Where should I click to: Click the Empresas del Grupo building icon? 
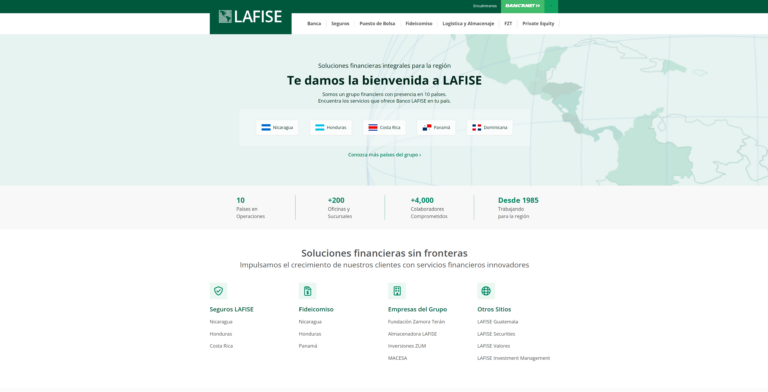click(x=397, y=291)
